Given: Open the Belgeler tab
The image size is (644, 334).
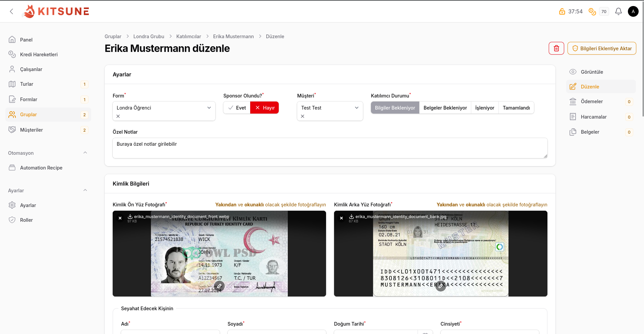Looking at the screenshot, I should pos(601,132).
